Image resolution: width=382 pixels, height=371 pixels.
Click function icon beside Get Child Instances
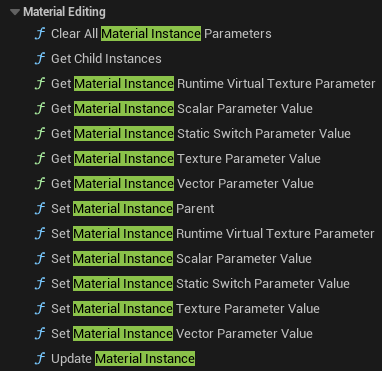click(40, 59)
